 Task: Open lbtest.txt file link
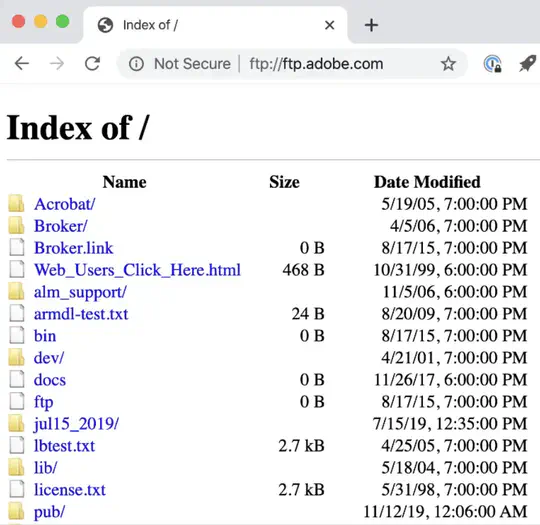coord(64,446)
